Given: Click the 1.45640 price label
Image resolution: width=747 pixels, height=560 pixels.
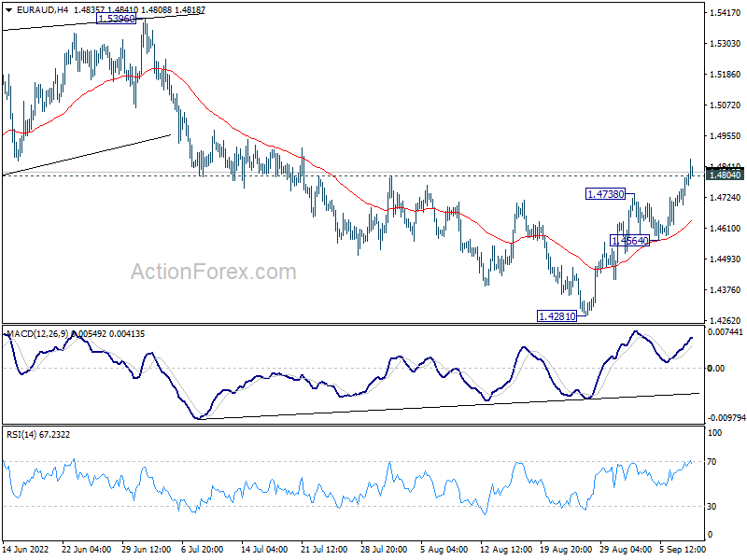Looking at the screenshot, I should coord(629,241).
